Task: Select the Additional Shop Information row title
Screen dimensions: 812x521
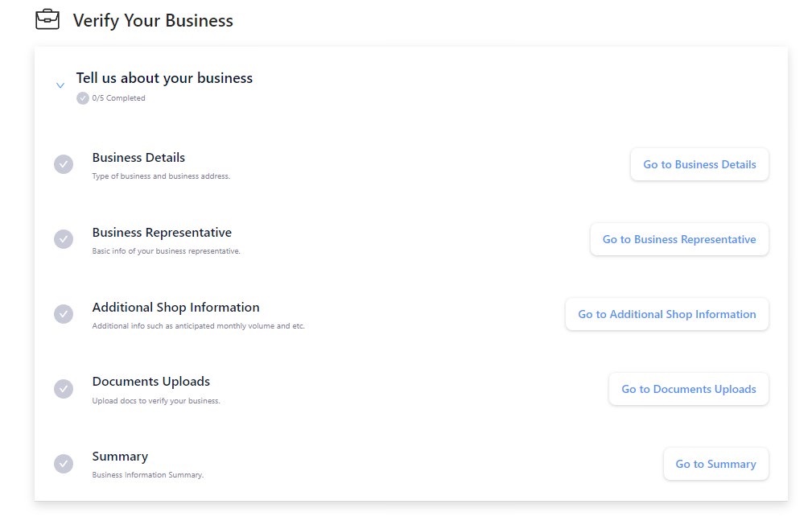Action: coord(175,308)
